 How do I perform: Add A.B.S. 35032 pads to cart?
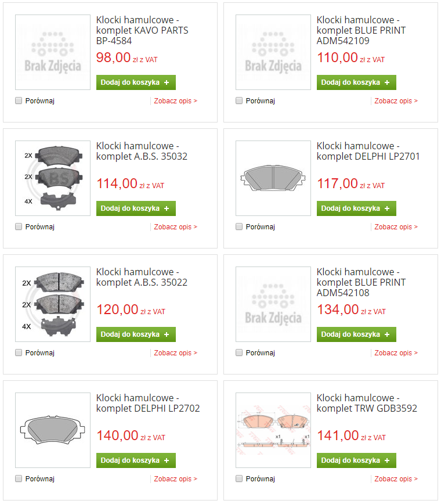tap(136, 208)
